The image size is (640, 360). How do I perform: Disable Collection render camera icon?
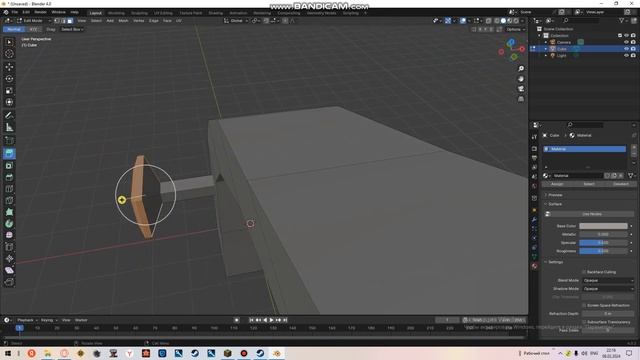coord(633,36)
